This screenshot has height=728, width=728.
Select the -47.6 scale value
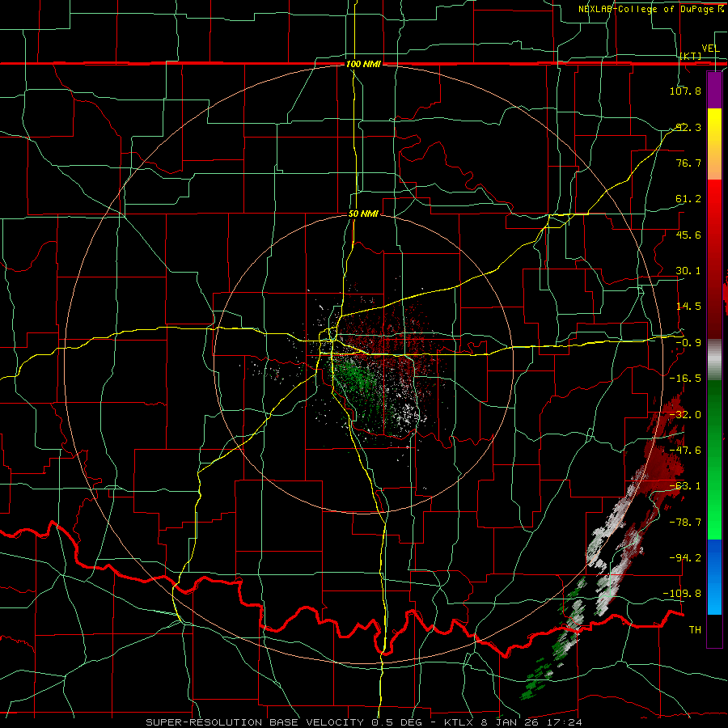(x=685, y=451)
